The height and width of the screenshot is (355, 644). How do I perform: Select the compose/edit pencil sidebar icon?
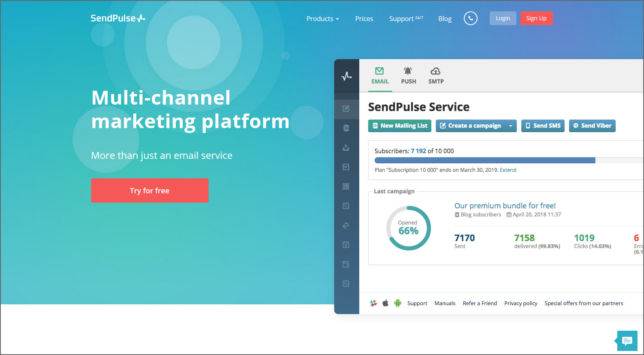pos(346,109)
